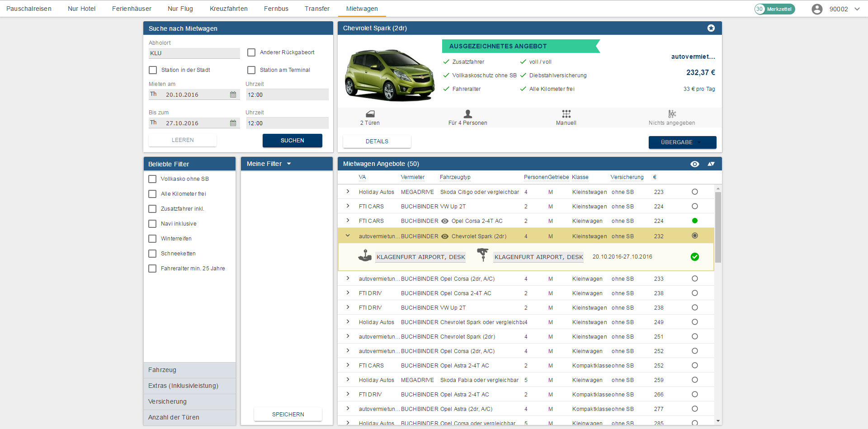The width and height of the screenshot is (868, 429).
Task: Click green checkmark icon in Klagenfurt Airport row
Action: 694,257
